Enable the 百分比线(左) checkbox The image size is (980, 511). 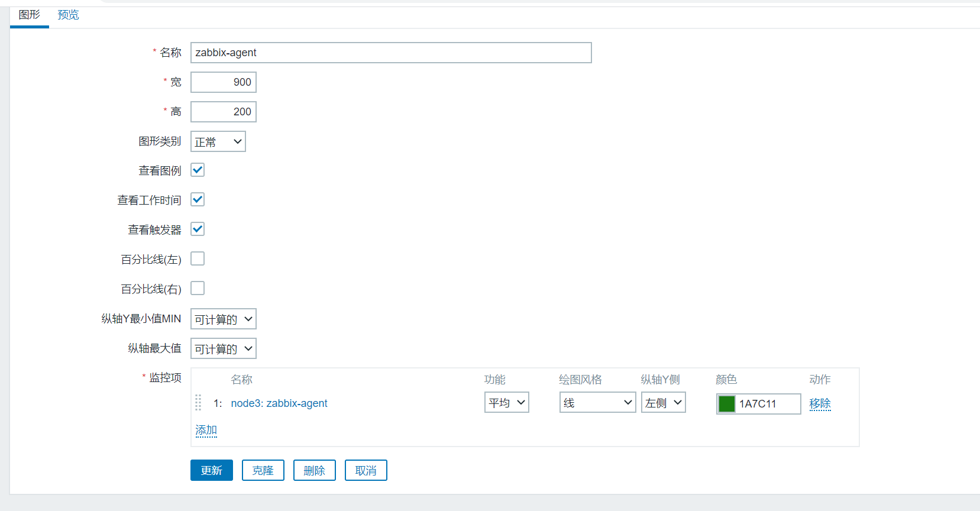198,259
